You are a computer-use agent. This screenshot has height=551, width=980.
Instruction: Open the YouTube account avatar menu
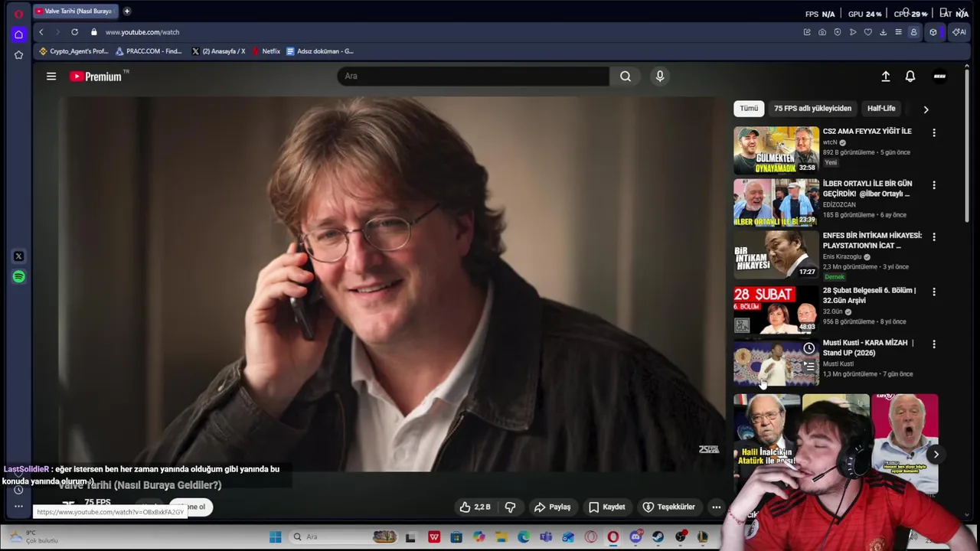939,77
